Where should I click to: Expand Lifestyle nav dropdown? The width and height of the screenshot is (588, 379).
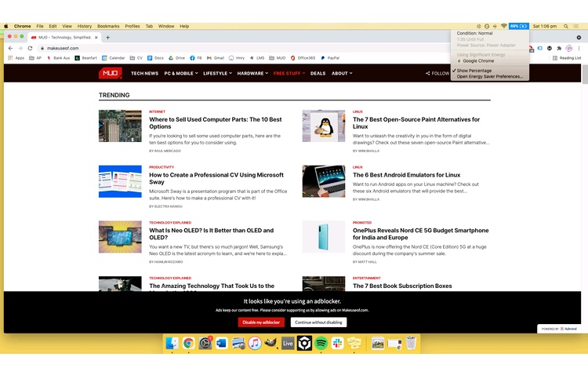pyautogui.click(x=217, y=74)
